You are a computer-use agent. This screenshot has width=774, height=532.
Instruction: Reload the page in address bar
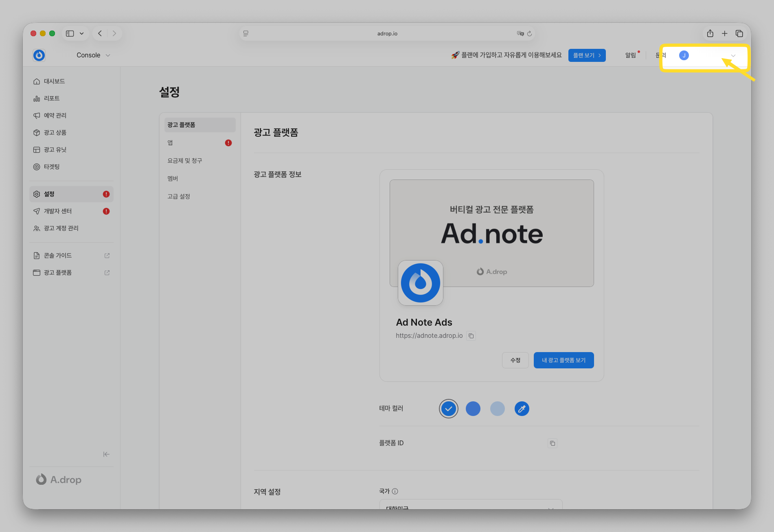coord(529,33)
